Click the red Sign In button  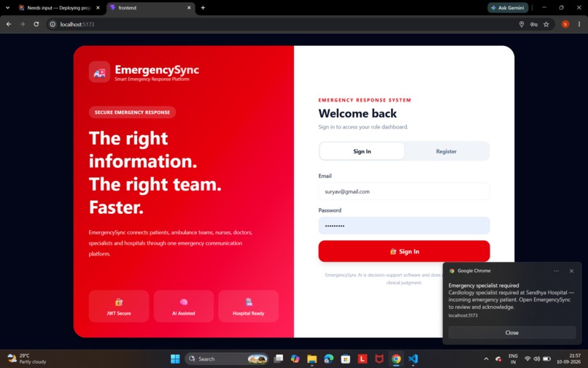click(404, 251)
